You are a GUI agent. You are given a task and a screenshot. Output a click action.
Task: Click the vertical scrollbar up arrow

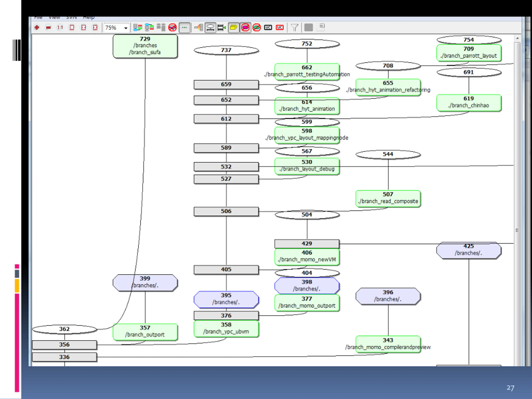click(517, 38)
